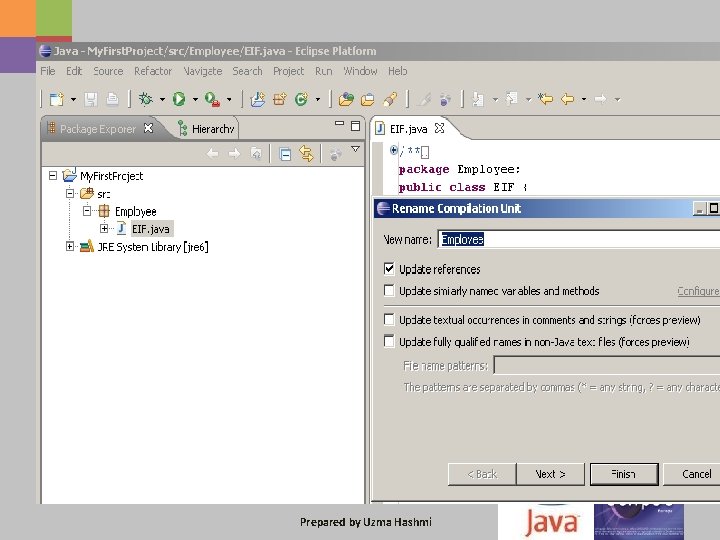Click the Next > button
This screenshot has width=720, height=540.
pos(550,474)
